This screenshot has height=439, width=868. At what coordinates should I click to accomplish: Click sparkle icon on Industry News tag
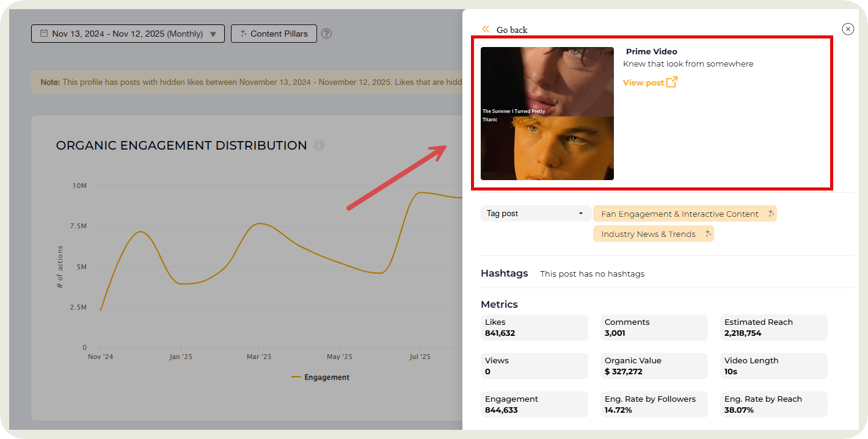coord(708,234)
